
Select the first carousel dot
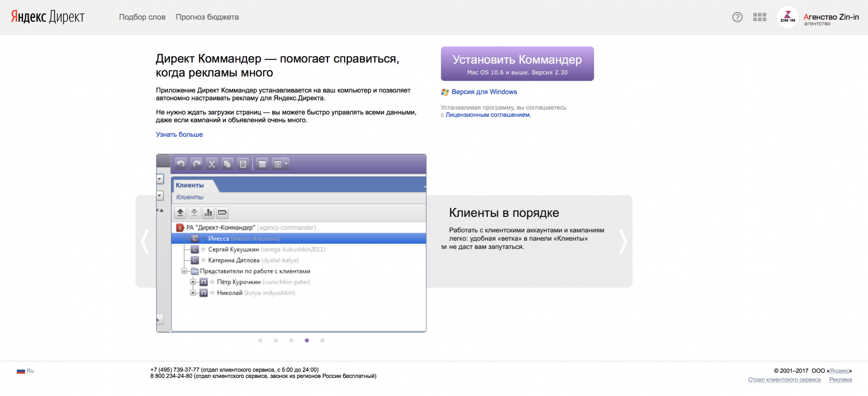pos(260,340)
